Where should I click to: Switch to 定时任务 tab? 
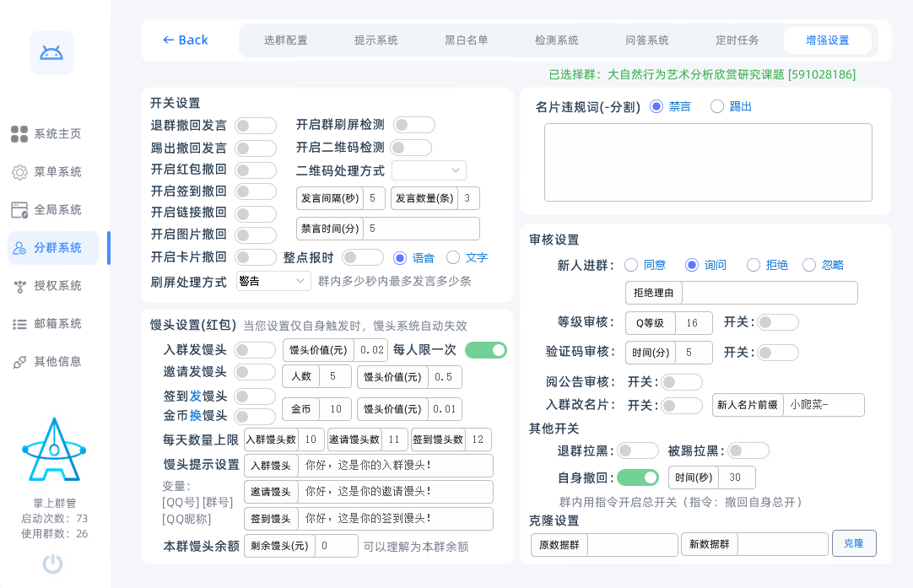click(737, 40)
